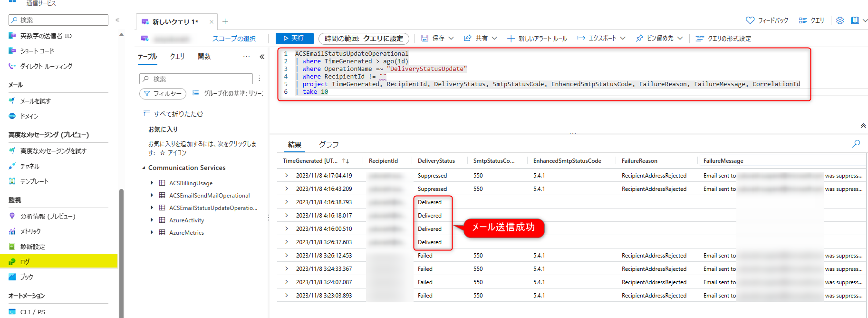
Task: Click the フィードバック heart icon
Action: [x=750, y=20]
